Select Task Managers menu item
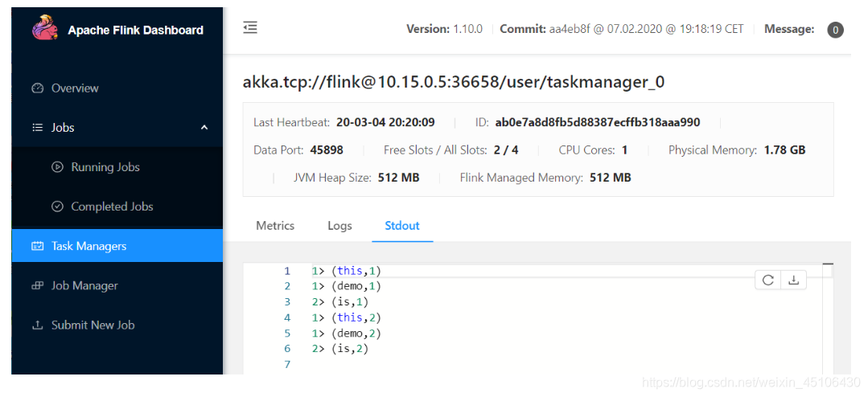 117,246
